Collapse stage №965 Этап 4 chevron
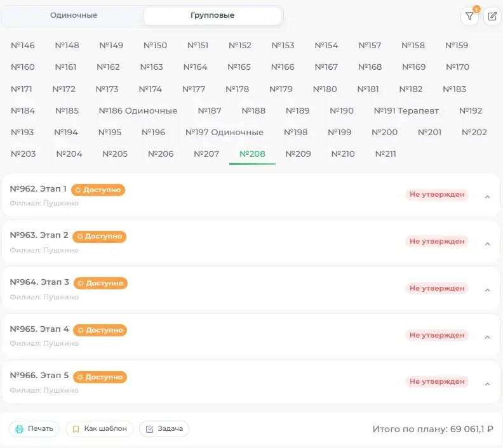Image resolution: width=503 pixels, height=448 pixels. [487, 337]
